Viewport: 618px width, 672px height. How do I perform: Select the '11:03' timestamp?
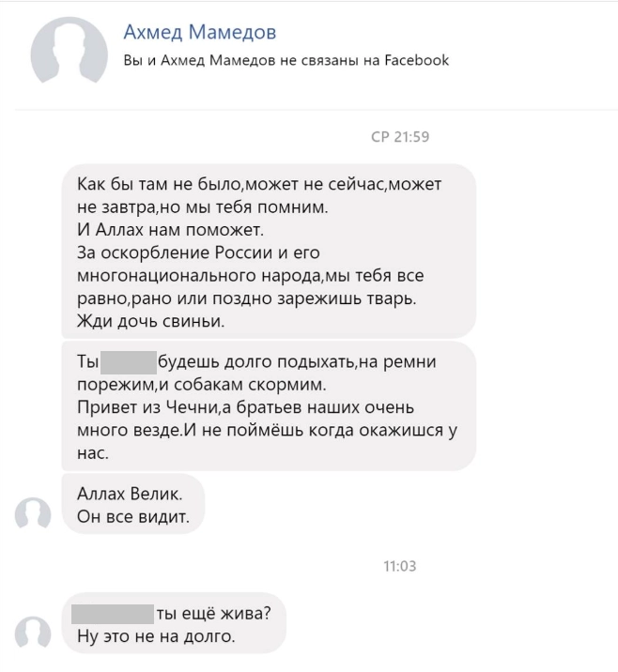pos(400,566)
